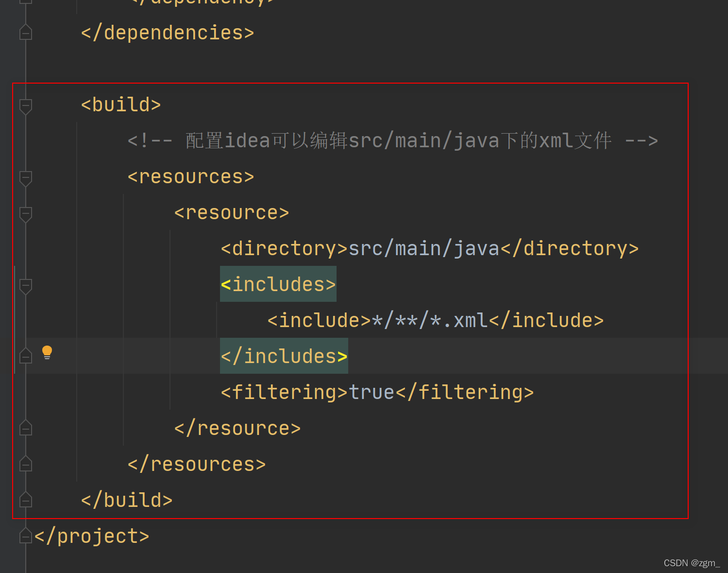Screen dimensions: 728x573
Task: Click the highlighted <includes> opening tag
Action: pyautogui.click(x=278, y=285)
